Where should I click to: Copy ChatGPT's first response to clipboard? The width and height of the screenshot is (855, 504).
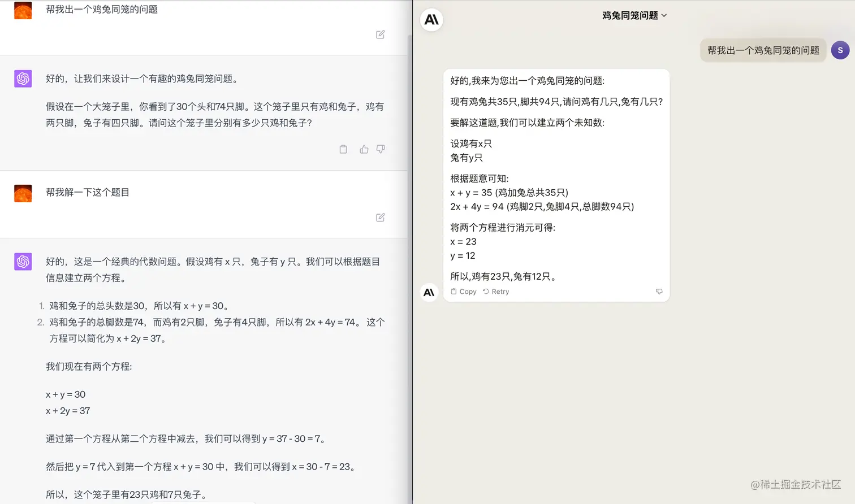pyautogui.click(x=343, y=149)
